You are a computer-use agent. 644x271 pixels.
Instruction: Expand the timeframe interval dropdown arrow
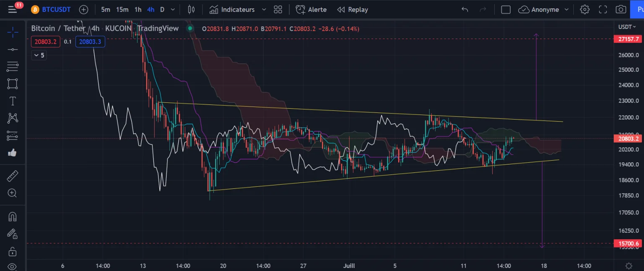pos(173,9)
